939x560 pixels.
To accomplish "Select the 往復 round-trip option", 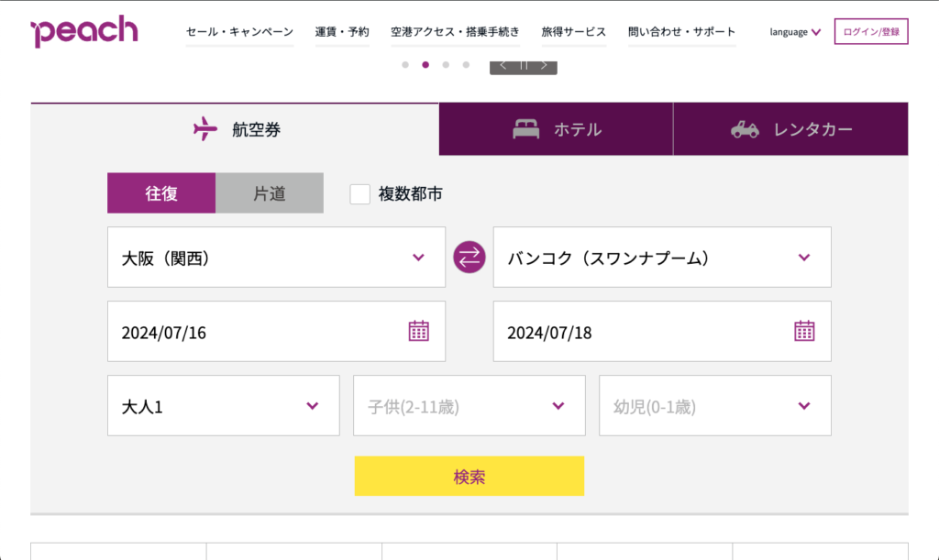I will coord(161,193).
